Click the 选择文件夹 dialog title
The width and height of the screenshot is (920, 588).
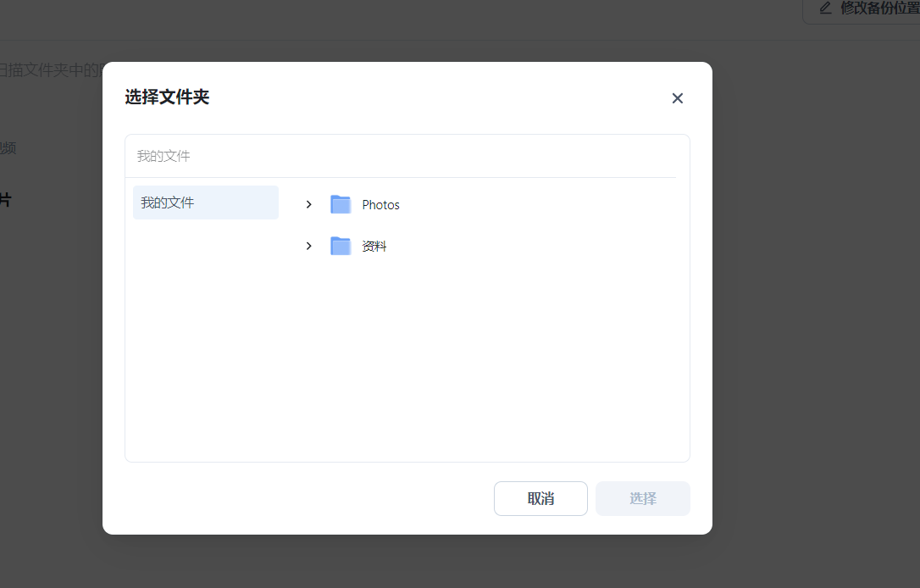pyautogui.click(x=167, y=97)
